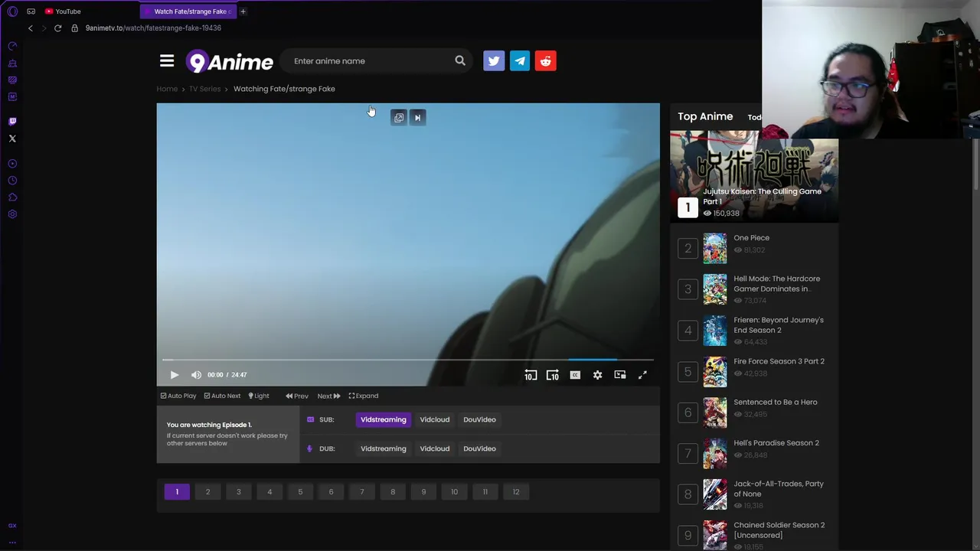This screenshot has width=980, height=551.
Task: Enter fullscreen in the video player
Action: point(642,375)
